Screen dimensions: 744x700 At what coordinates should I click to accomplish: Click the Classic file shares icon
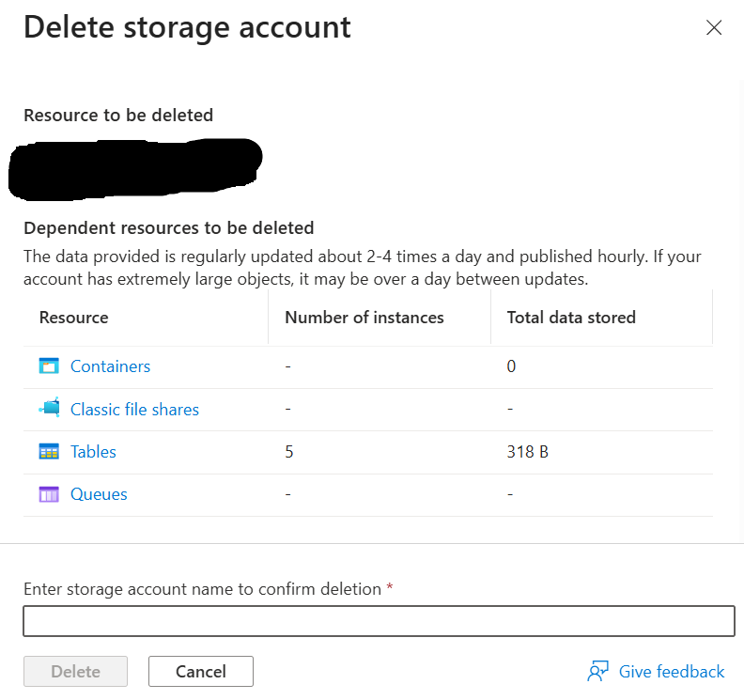click(x=50, y=407)
